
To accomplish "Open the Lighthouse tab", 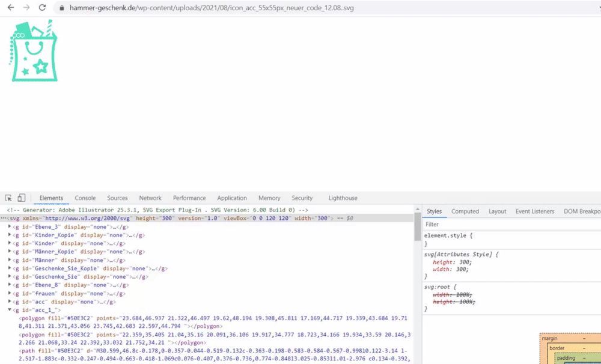I will [x=343, y=198].
